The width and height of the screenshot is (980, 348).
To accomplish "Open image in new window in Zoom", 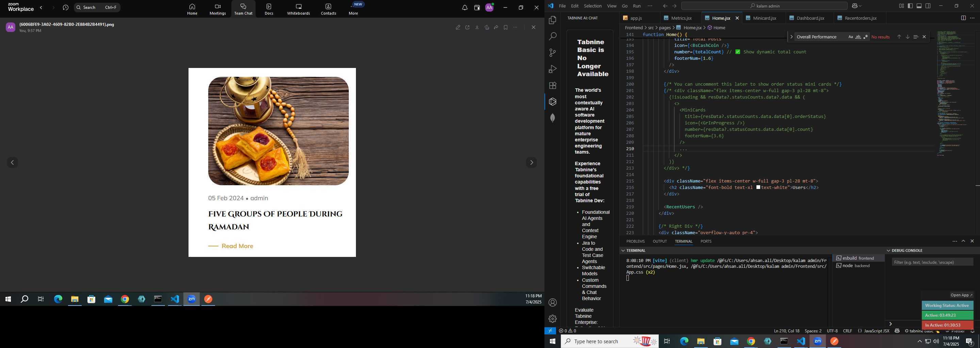I will (x=468, y=27).
